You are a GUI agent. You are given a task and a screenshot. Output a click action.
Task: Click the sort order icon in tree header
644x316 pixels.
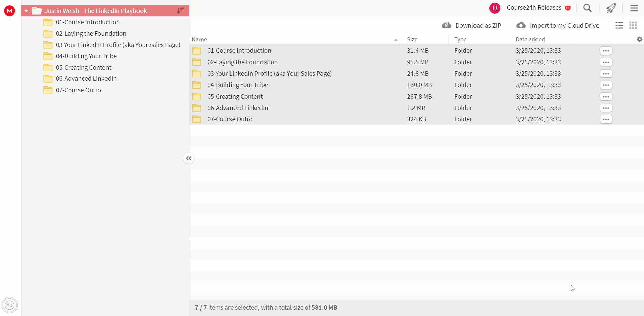point(180,11)
